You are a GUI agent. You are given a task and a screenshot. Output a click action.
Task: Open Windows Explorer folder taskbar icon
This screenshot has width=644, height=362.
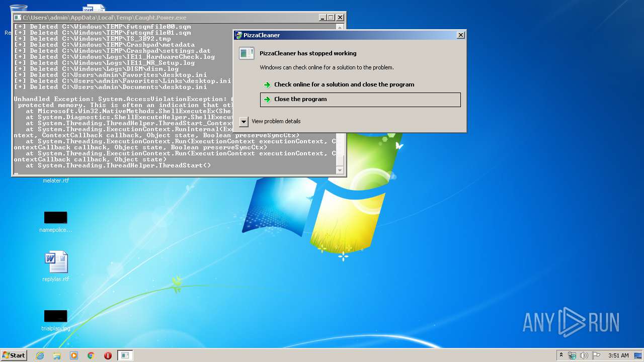pos(57,355)
